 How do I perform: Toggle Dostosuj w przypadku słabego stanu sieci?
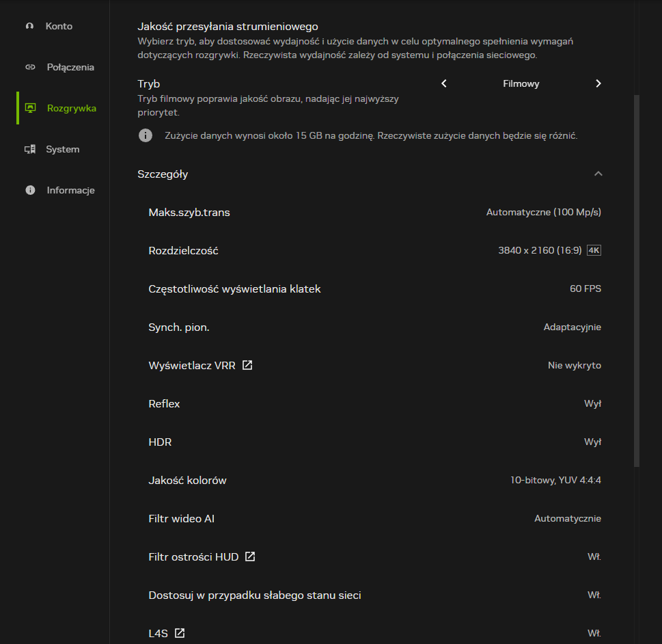594,595
